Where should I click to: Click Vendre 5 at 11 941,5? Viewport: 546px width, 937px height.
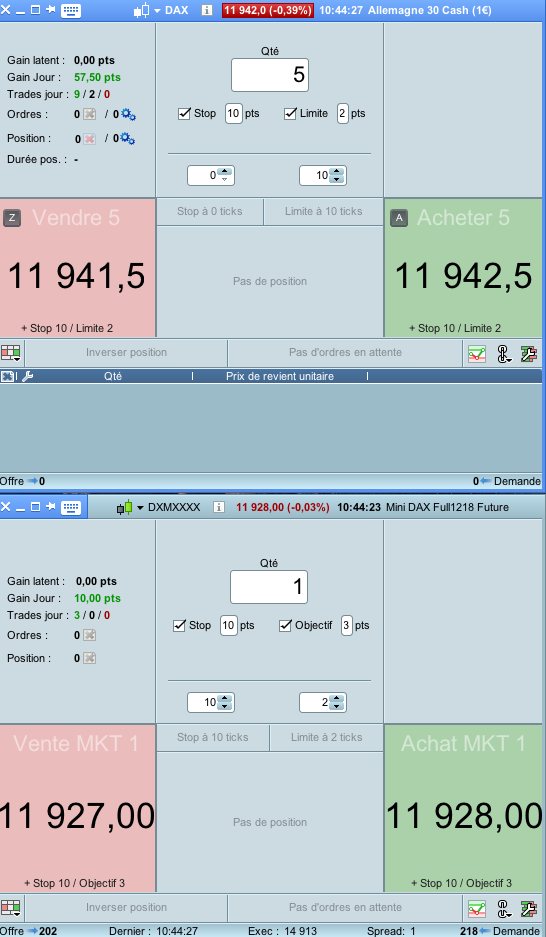[x=78, y=268]
